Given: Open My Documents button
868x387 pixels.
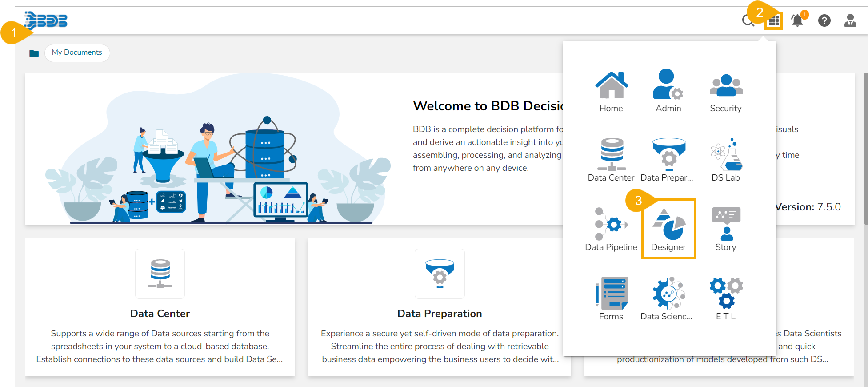Looking at the screenshot, I should click(77, 52).
